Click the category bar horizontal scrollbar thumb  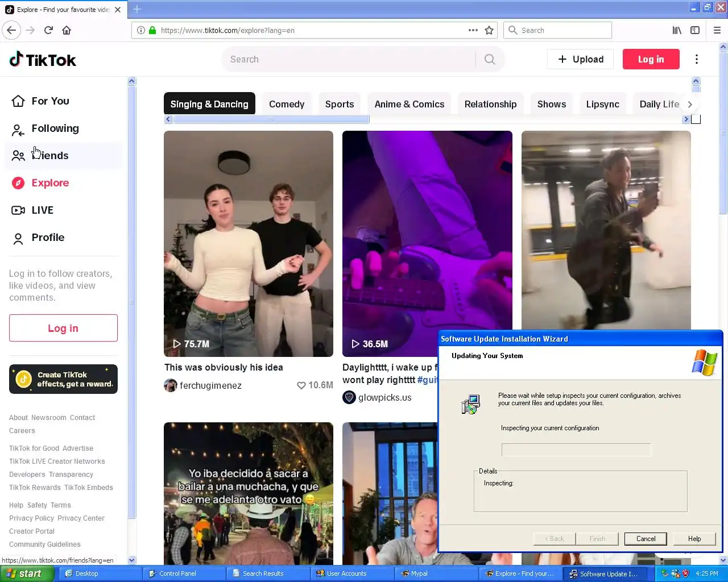point(271,119)
